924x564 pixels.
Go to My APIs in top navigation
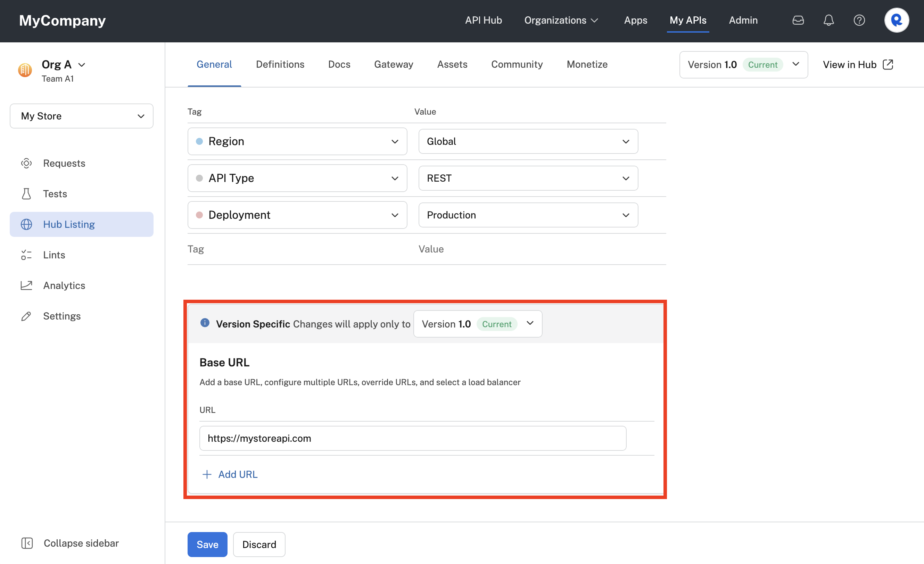(688, 20)
